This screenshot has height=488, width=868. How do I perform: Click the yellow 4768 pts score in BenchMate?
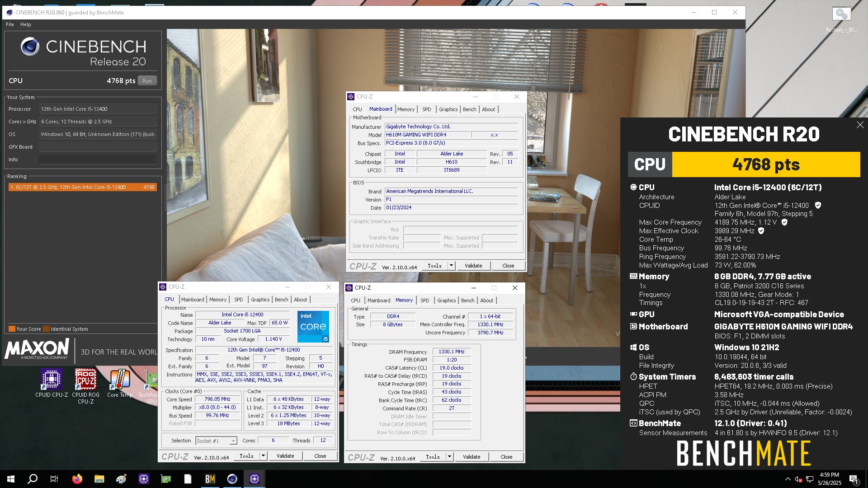tap(766, 164)
